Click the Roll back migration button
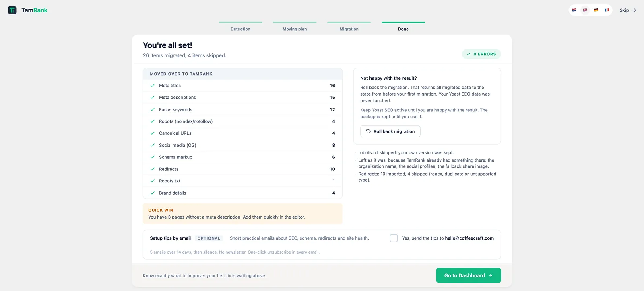Viewport: 644px width, 291px height. point(390,131)
